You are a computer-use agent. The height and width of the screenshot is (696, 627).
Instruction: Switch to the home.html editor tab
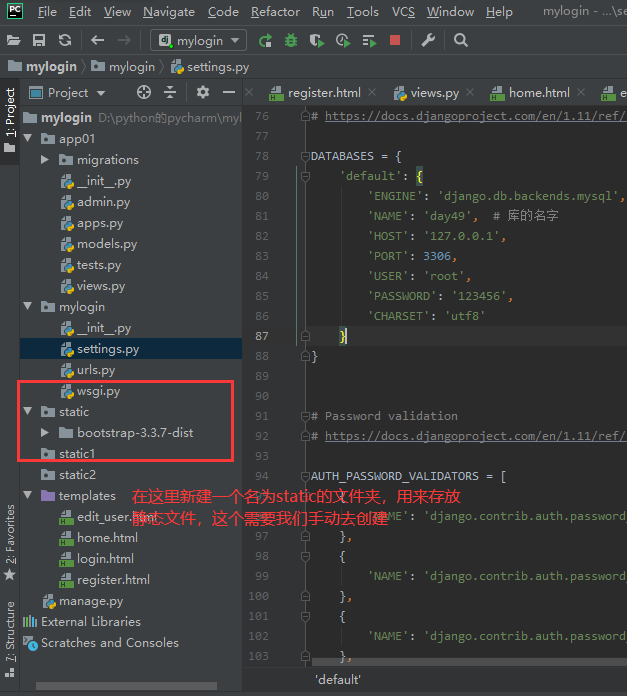coord(530,93)
